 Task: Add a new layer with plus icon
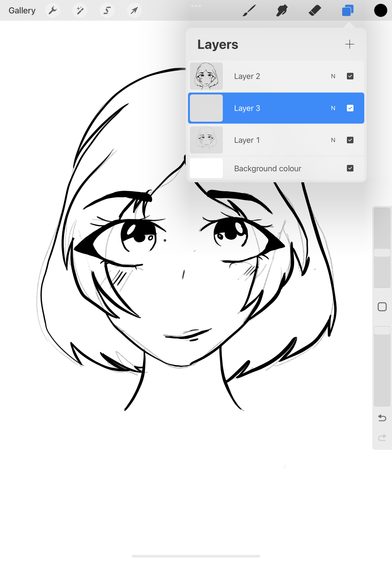[349, 44]
